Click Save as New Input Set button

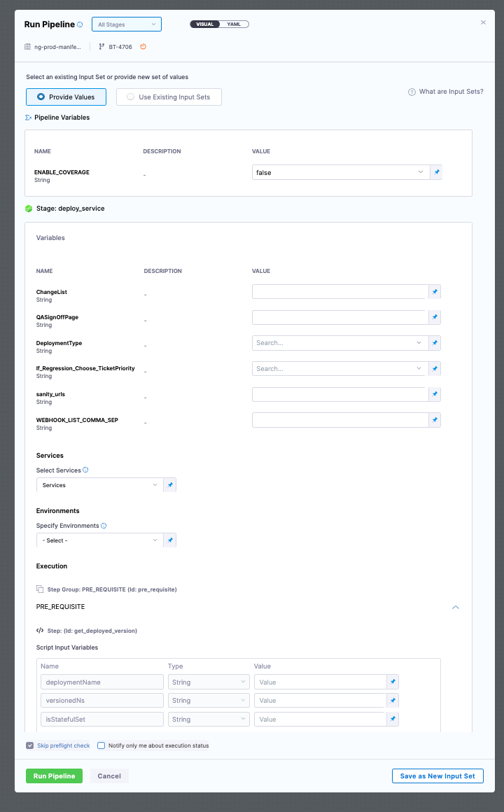[x=437, y=776]
